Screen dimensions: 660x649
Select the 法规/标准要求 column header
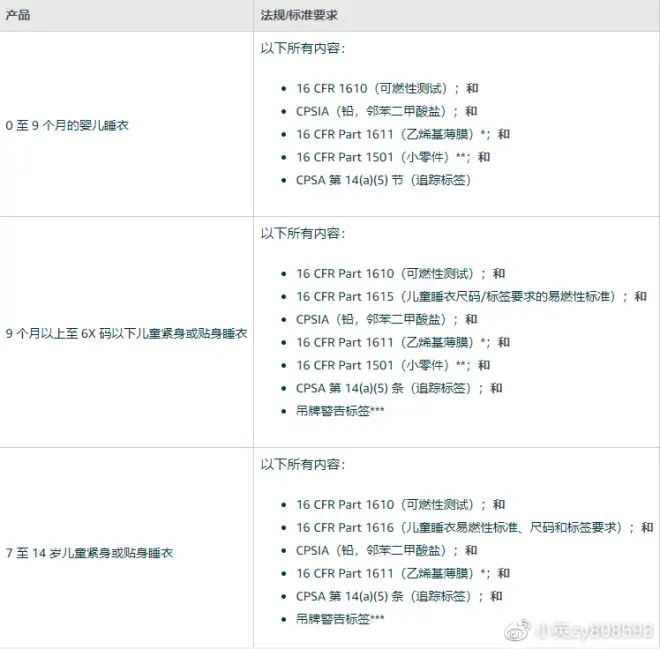point(302,16)
